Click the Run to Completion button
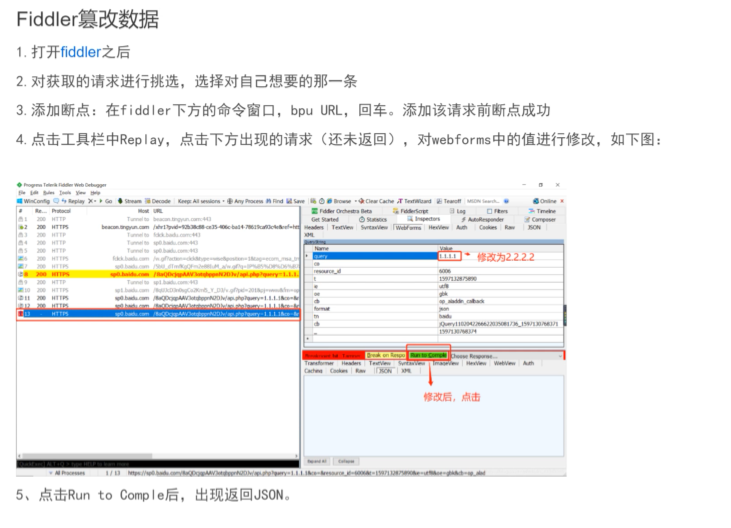Screen dimensions: 731x528 click(428, 355)
